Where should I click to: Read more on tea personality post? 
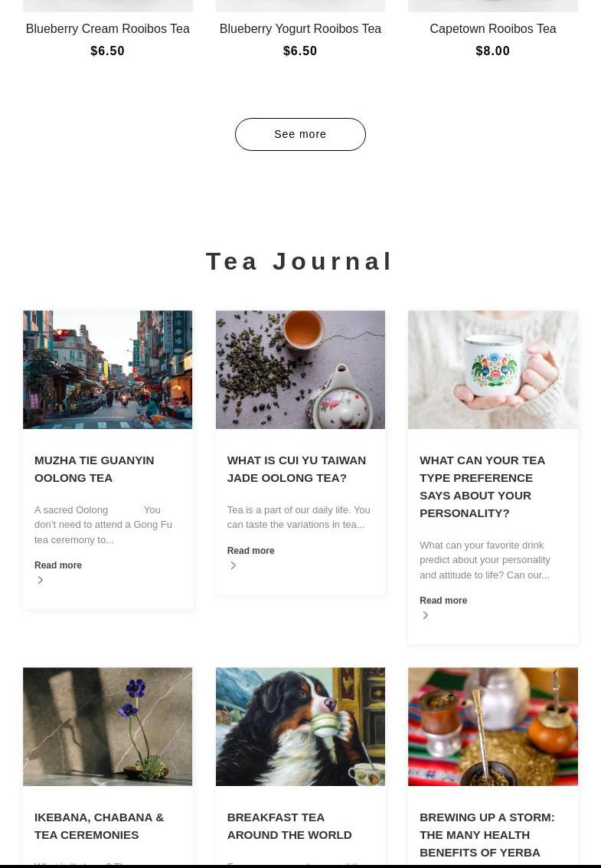(x=443, y=601)
